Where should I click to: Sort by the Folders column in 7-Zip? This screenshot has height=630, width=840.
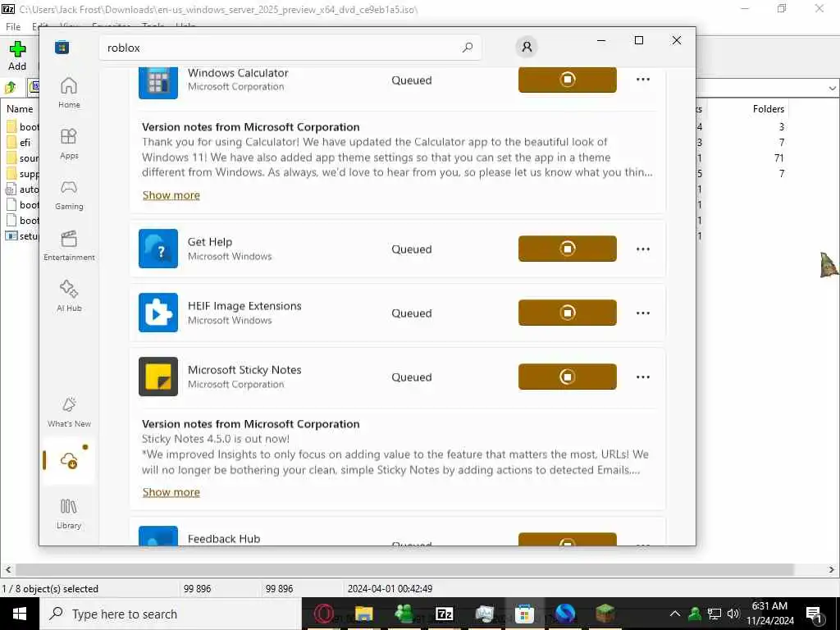pyautogui.click(x=768, y=109)
